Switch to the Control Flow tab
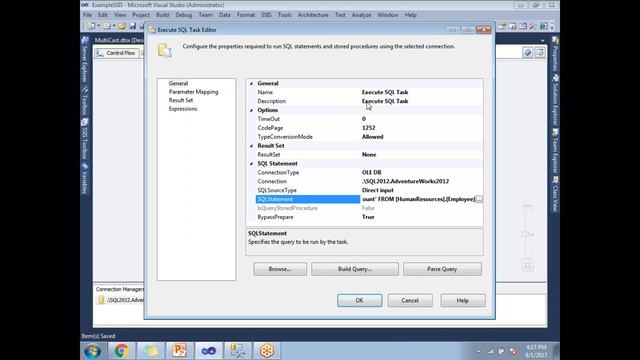 [x=117, y=53]
